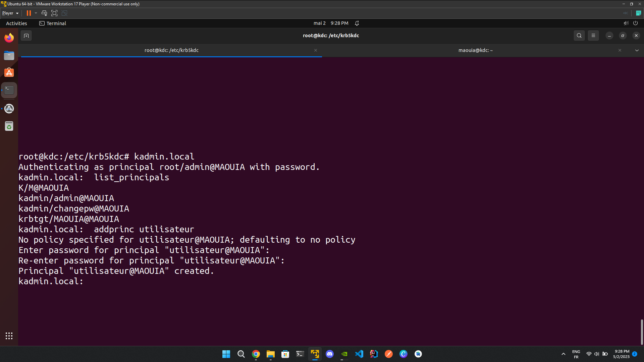Open the Files app in dock

pyautogui.click(x=9, y=55)
